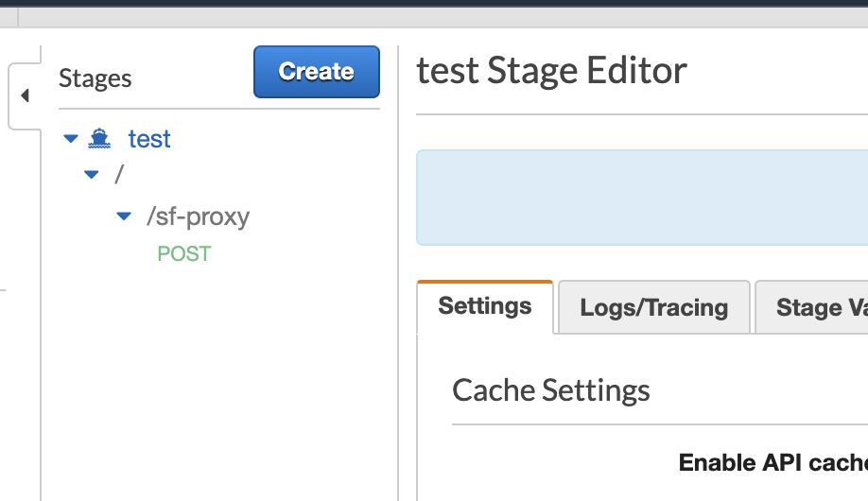
Task: Select the root / resource
Action: (119, 175)
